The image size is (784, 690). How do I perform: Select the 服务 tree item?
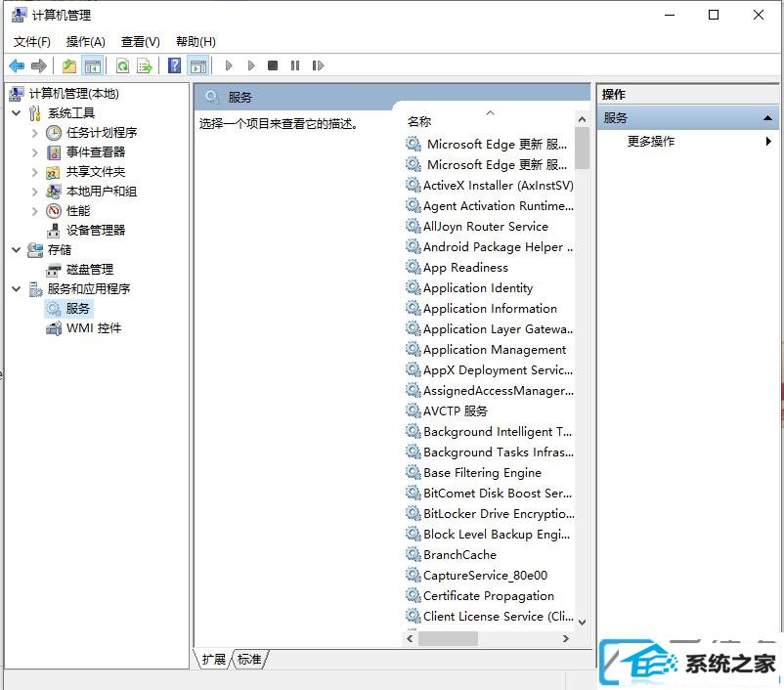point(77,309)
